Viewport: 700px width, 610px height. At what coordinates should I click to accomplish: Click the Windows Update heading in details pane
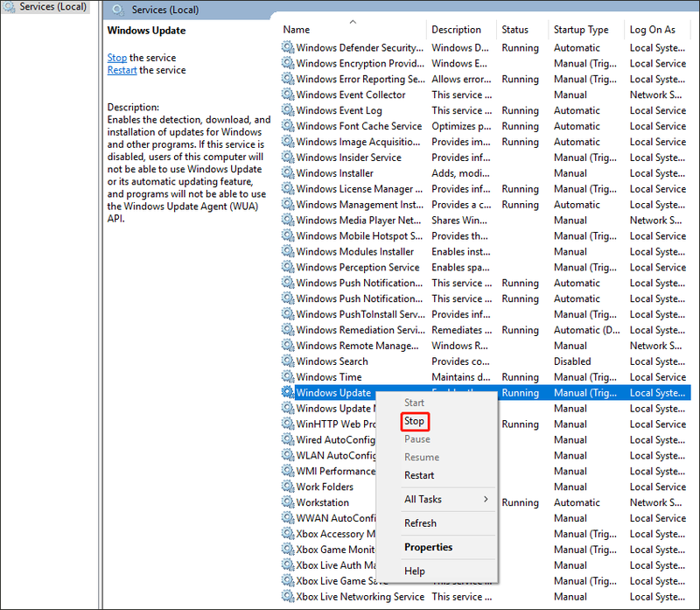click(146, 31)
